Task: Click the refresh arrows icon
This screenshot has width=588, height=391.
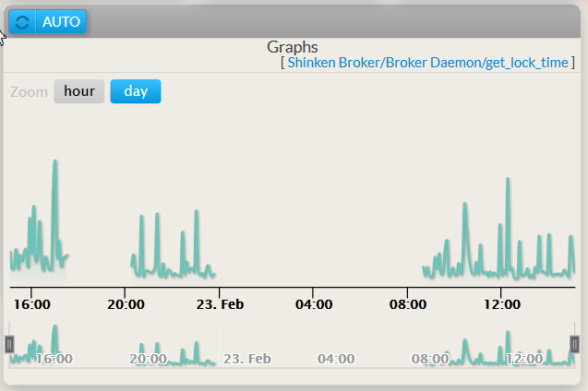Action: coord(22,21)
